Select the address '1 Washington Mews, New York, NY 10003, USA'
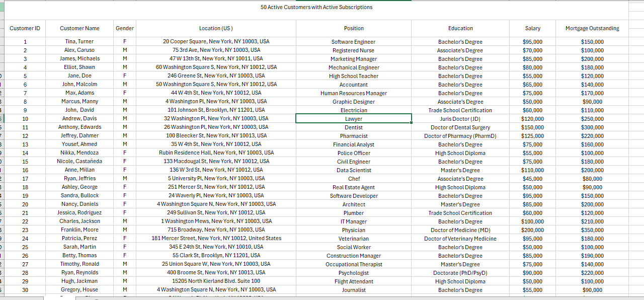644x300 pixels. click(x=216, y=221)
